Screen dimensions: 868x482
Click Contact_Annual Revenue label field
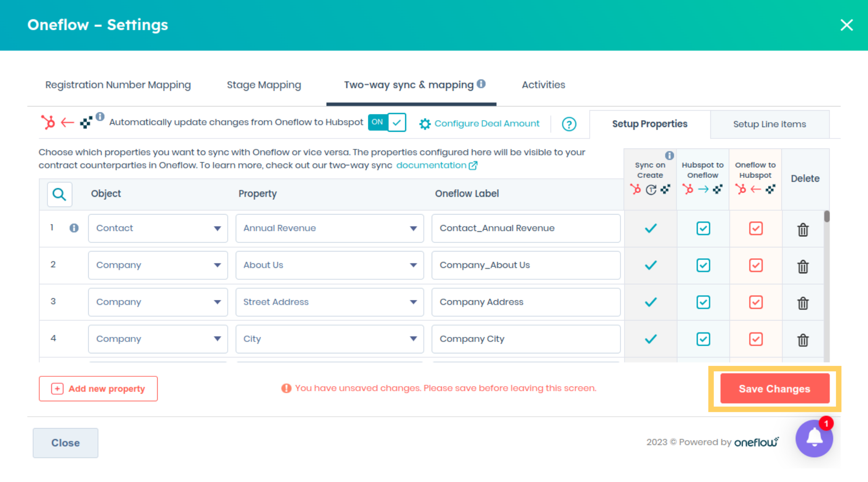tap(526, 228)
